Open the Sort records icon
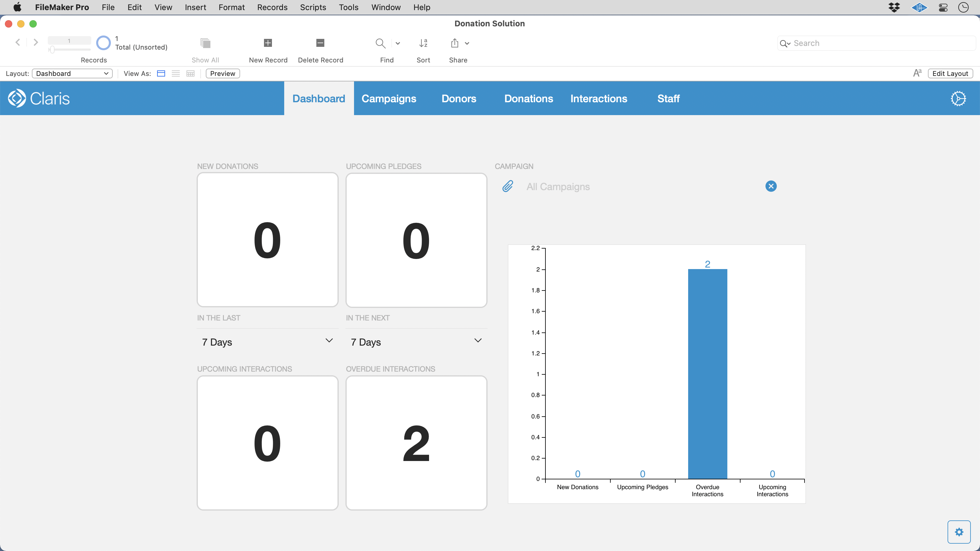 (x=424, y=43)
